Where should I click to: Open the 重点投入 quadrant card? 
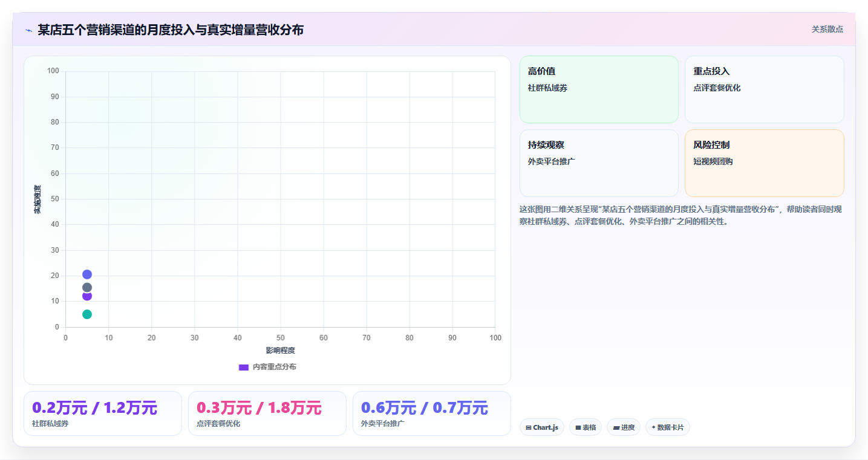coord(764,89)
